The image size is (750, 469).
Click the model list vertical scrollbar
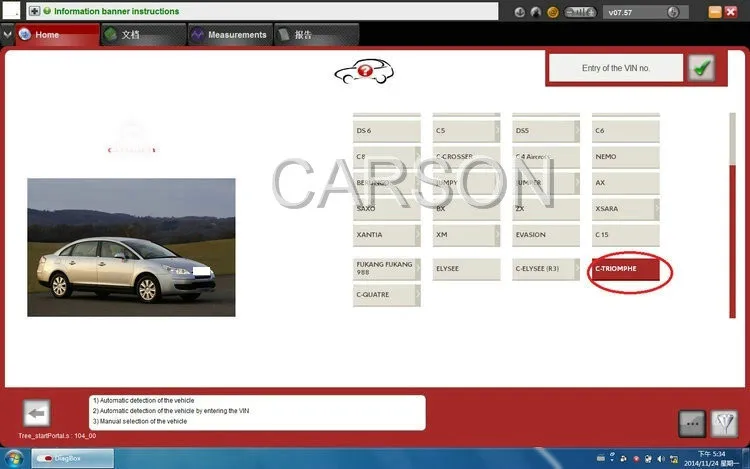732,215
